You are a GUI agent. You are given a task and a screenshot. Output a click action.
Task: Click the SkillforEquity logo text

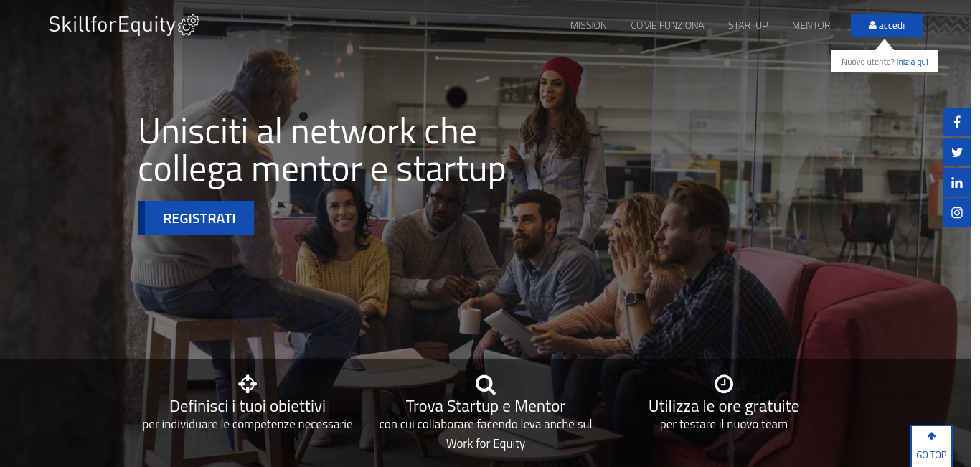pyautogui.click(x=112, y=25)
